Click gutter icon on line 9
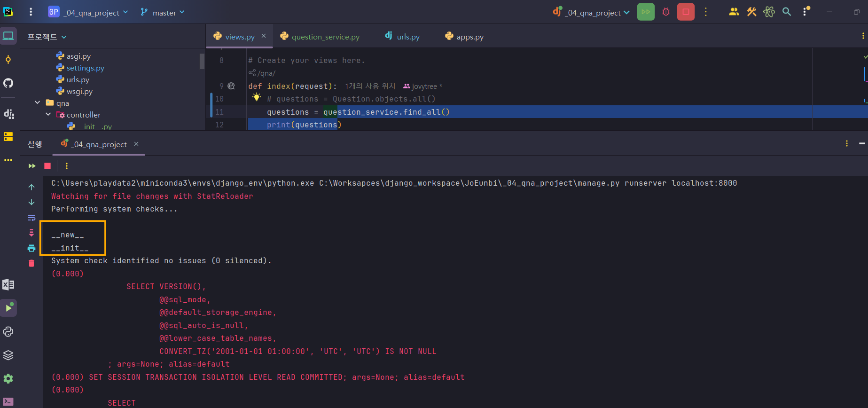The image size is (868, 408). coord(231,86)
